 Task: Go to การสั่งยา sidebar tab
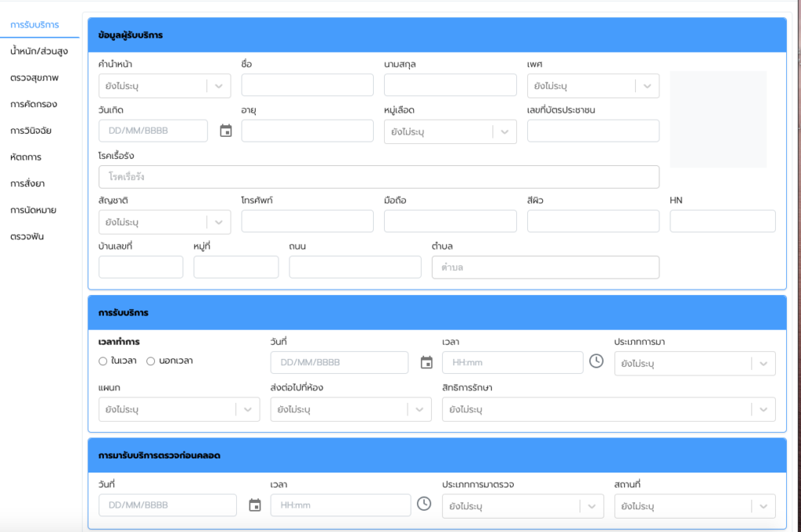pyautogui.click(x=33, y=184)
